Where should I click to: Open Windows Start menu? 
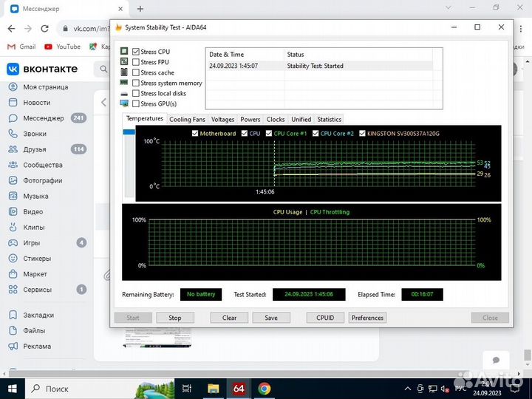coord(13,389)
